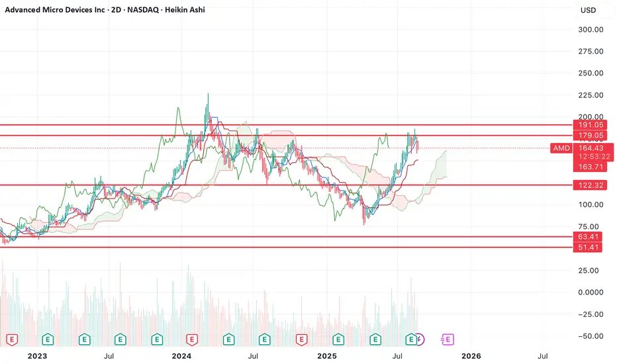Click the 2023 time axis label
617x364 pixels.
[37, 356]
